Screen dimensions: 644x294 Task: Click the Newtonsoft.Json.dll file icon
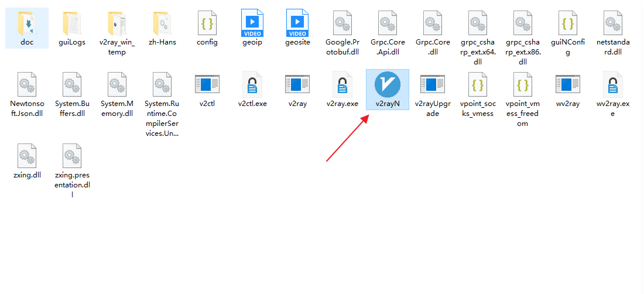(27, 84)
